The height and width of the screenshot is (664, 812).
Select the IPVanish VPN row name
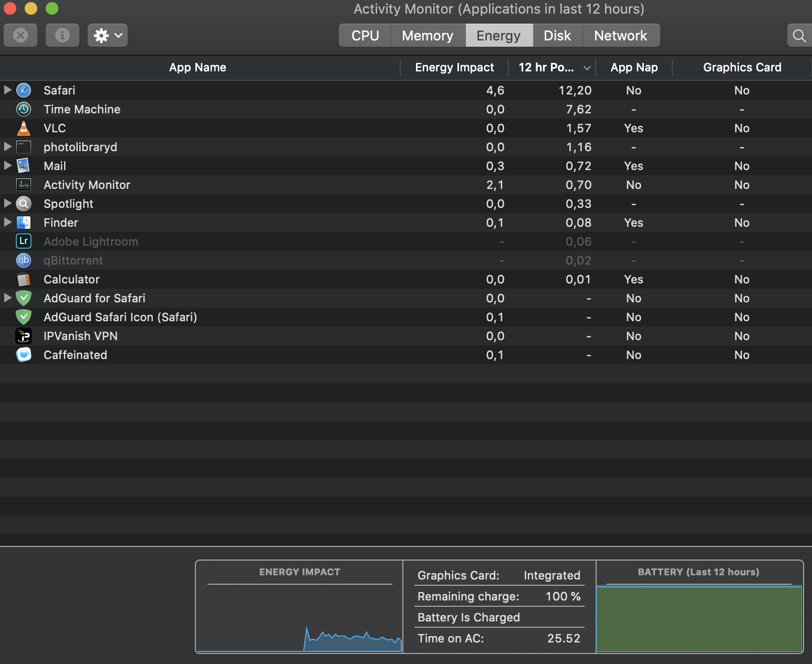click(x=80, y=336)
